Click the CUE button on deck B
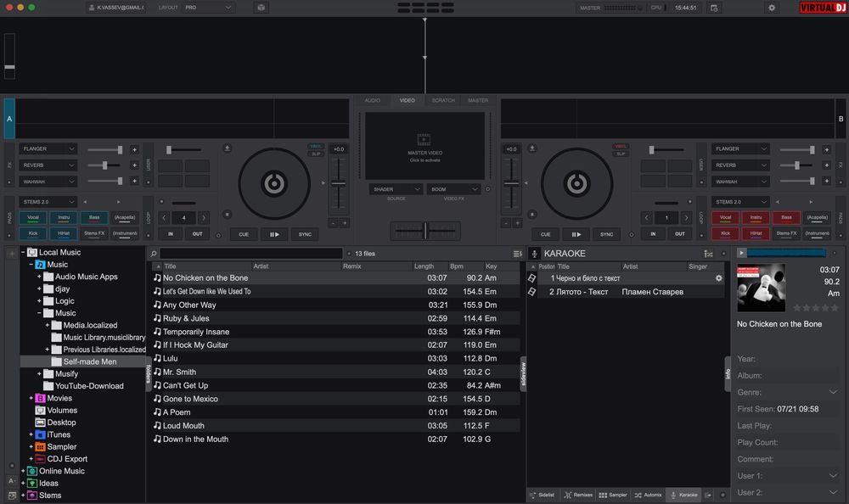This screenshot has width=849, height=504. (x=545, y=234)
